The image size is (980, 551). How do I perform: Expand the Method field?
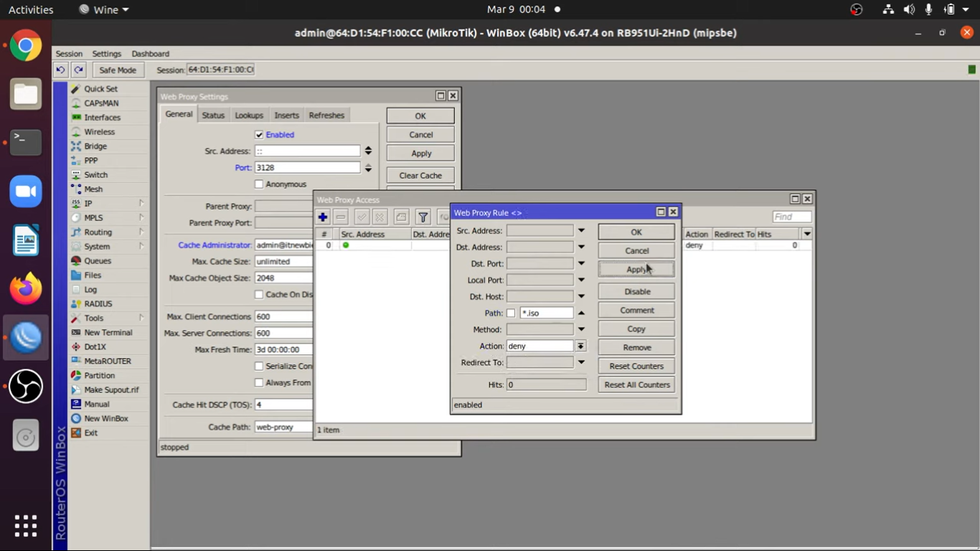tap(581, 330)
